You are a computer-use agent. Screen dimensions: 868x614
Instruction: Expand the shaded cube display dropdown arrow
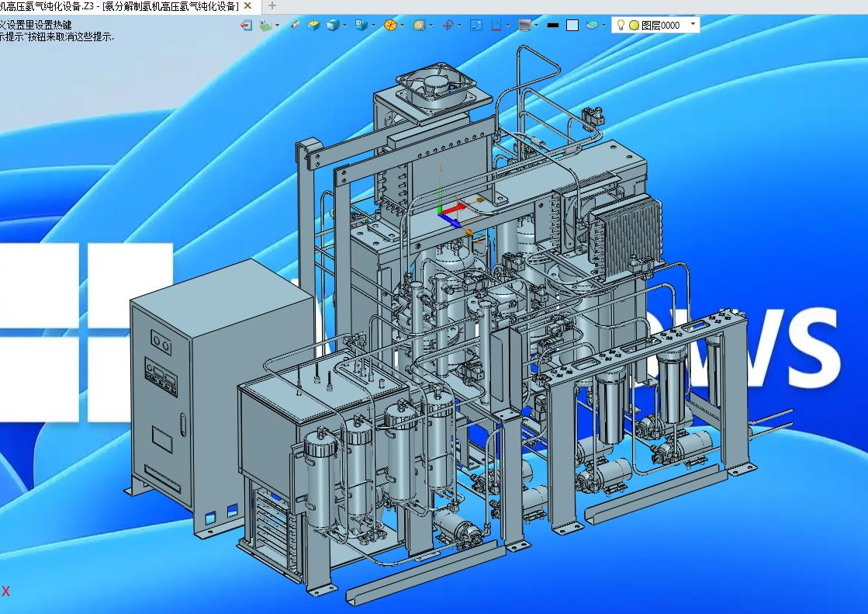pos(344,25)
